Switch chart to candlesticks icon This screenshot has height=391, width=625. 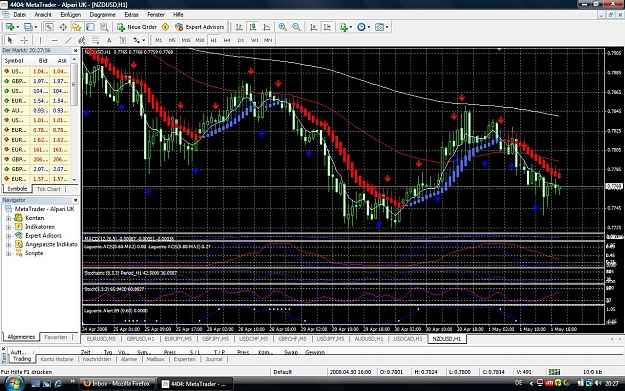253,27
